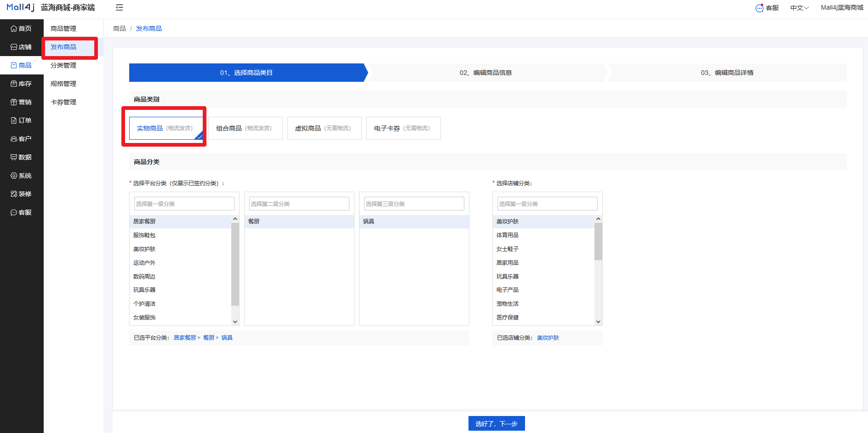
Task: Open 订单 section in sidebar
Action: (22, 120)
